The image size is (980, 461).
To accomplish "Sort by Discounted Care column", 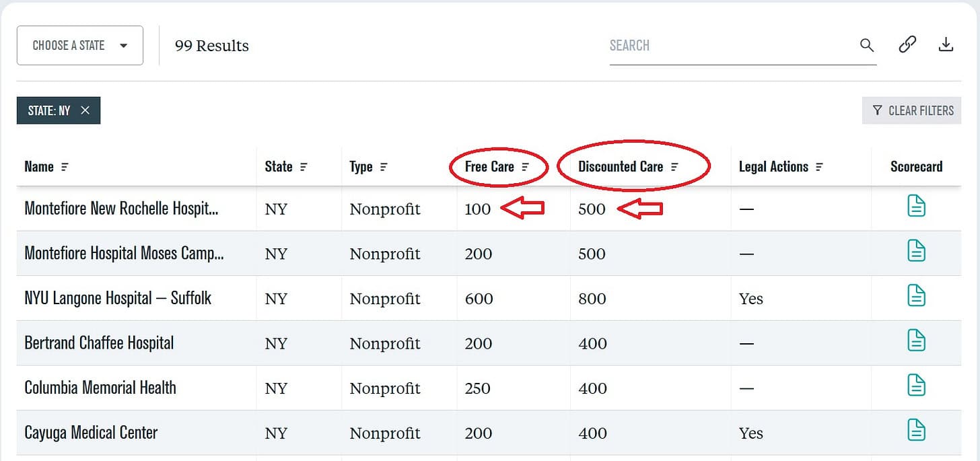I will (x=674, y=167).
